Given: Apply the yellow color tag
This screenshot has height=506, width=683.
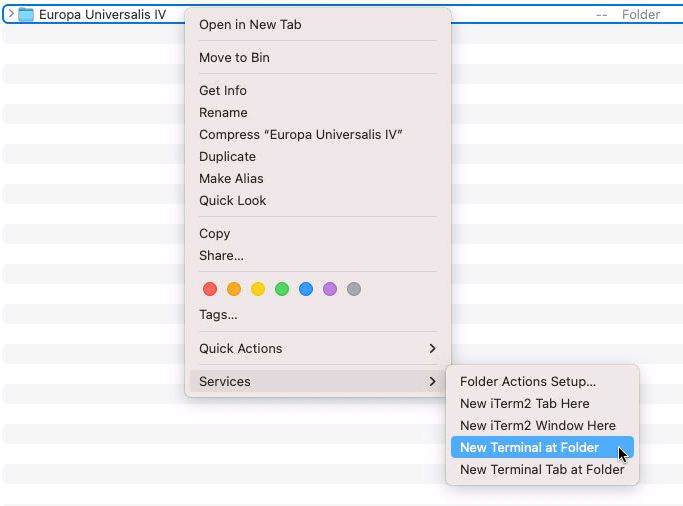Looking at the screenshot, I should (258, 289).
